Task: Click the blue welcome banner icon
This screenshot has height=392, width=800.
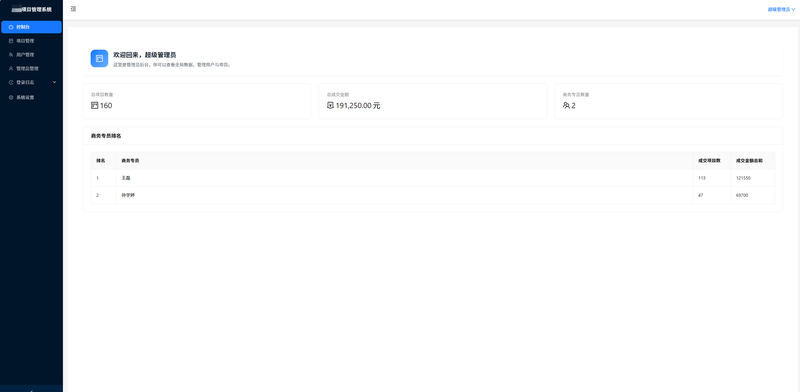Action: (99, 59)
